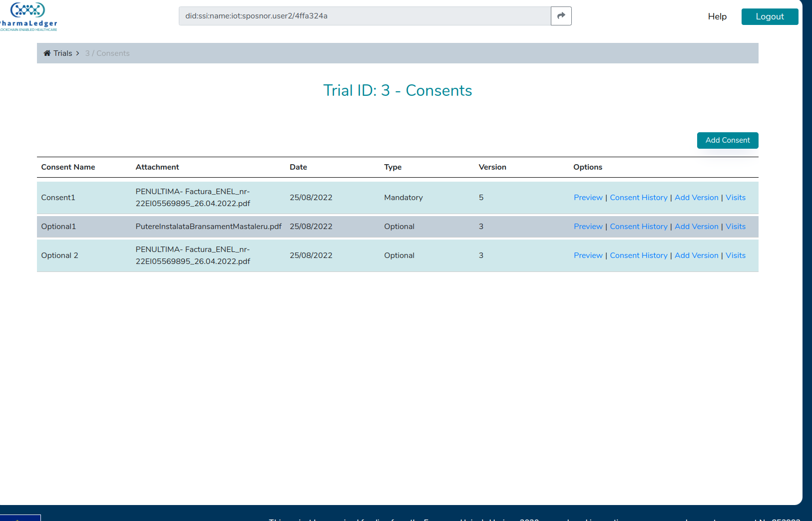Click the Add Consent button
Screen dimensions: 812x521
727,140
